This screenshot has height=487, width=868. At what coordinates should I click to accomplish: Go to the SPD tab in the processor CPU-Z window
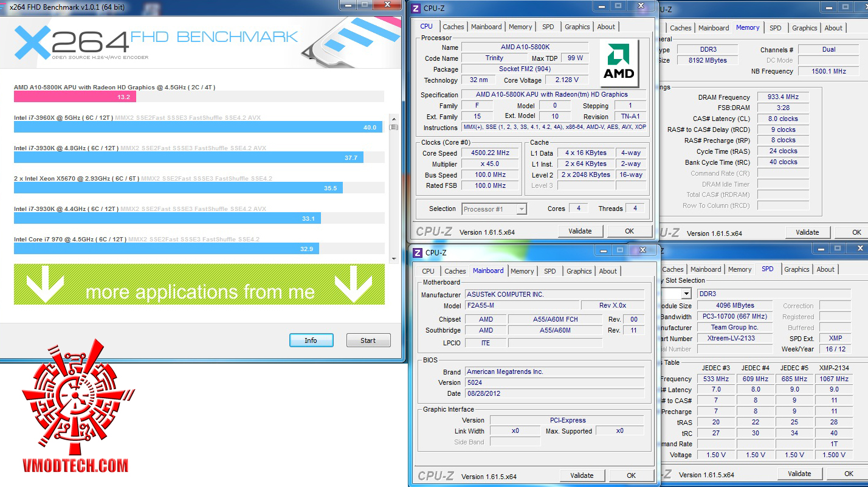(x=548, y=27)
